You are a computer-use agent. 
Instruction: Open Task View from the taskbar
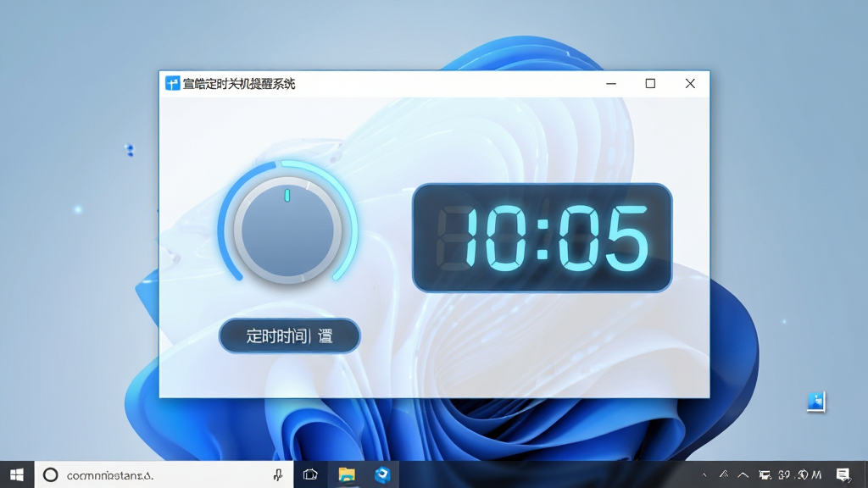310,474
